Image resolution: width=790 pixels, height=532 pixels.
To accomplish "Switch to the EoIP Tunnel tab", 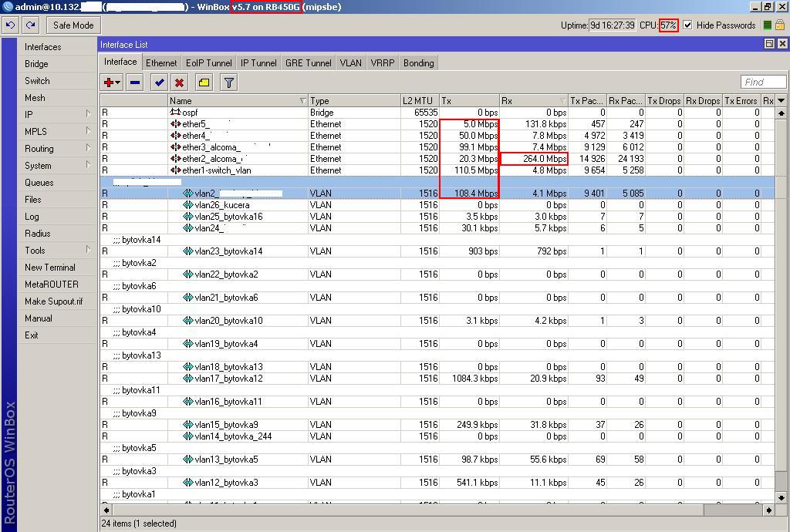I will [208, 63].
